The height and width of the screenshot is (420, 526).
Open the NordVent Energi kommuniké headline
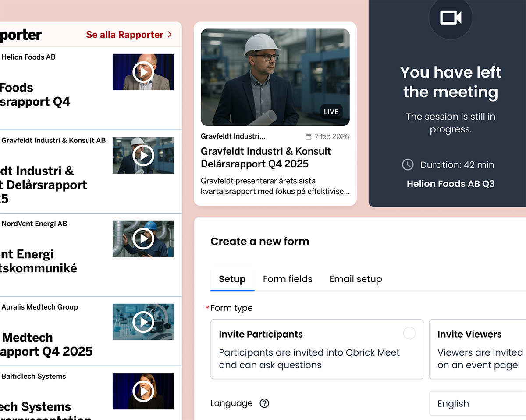pyautogui.click(x=39, y=261)
